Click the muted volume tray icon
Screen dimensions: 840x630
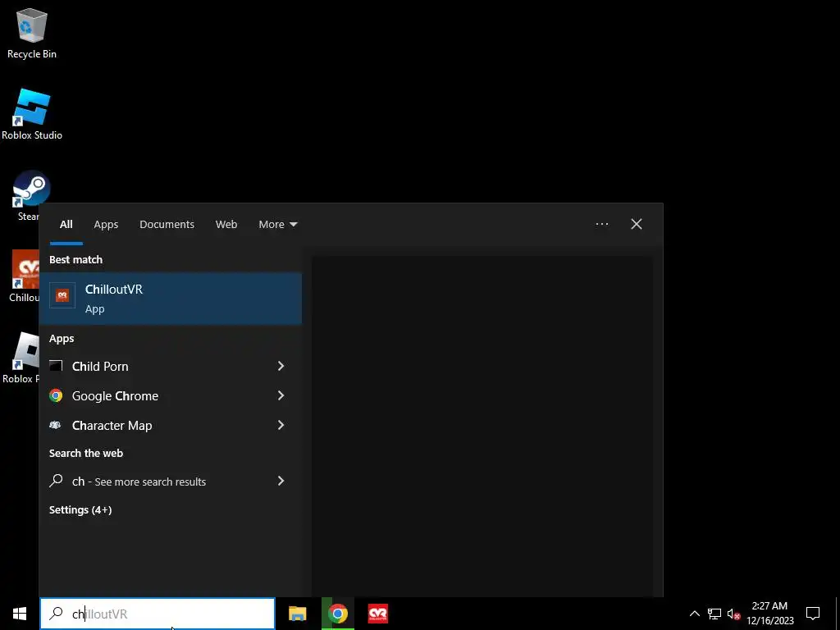pyautogui.click(x=733, y=614)
